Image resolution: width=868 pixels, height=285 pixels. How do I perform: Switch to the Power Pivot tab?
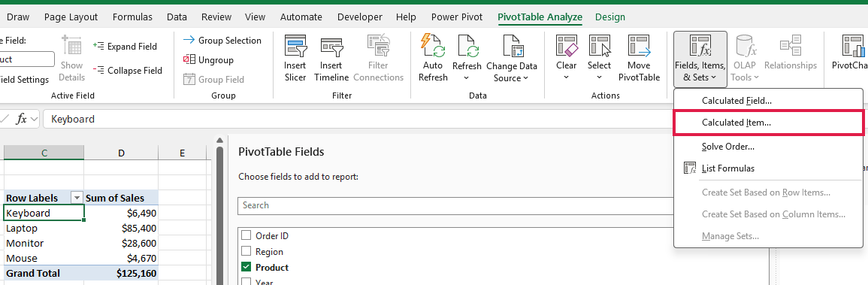click(x=457, y=17)
